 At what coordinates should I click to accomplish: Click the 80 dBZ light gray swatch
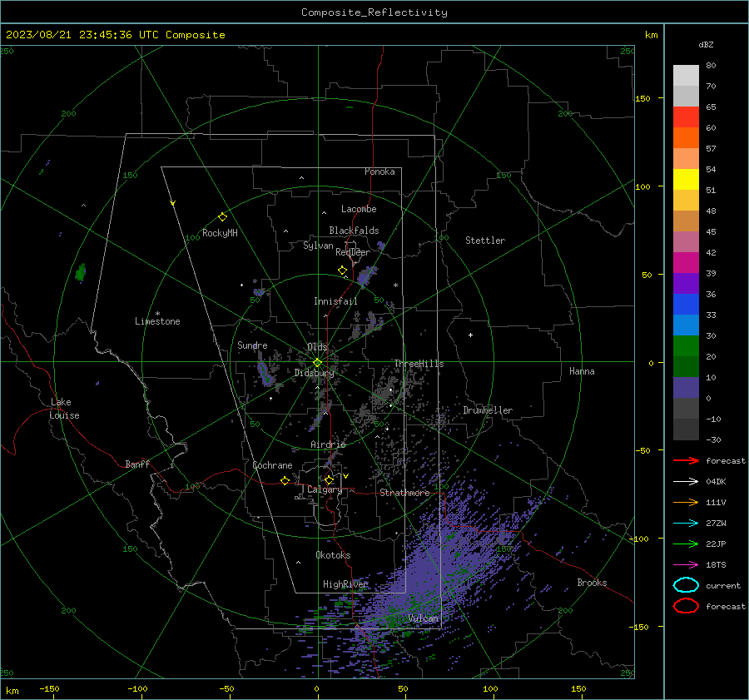pyautogui.click(x=686, y=75)
